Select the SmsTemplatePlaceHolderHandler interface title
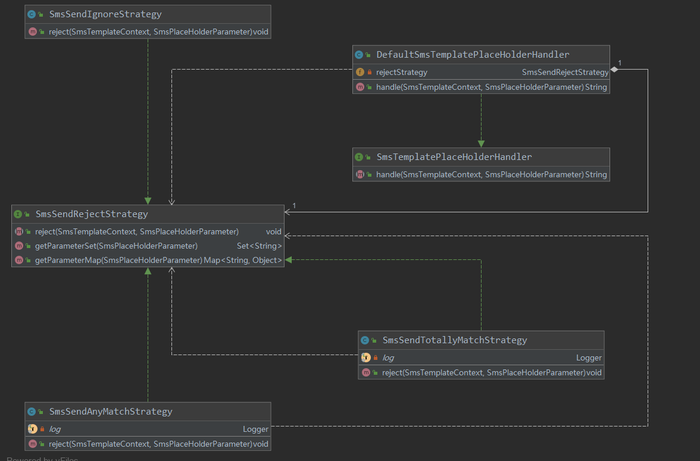 tap(454, 157)
